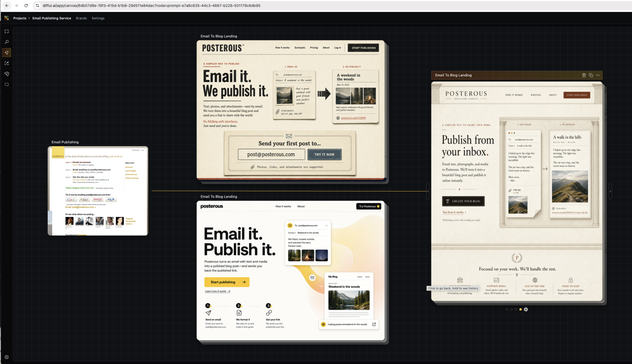Open the gear settings icon in sidebar
632x364 pixels.
[x=7, y=357]
